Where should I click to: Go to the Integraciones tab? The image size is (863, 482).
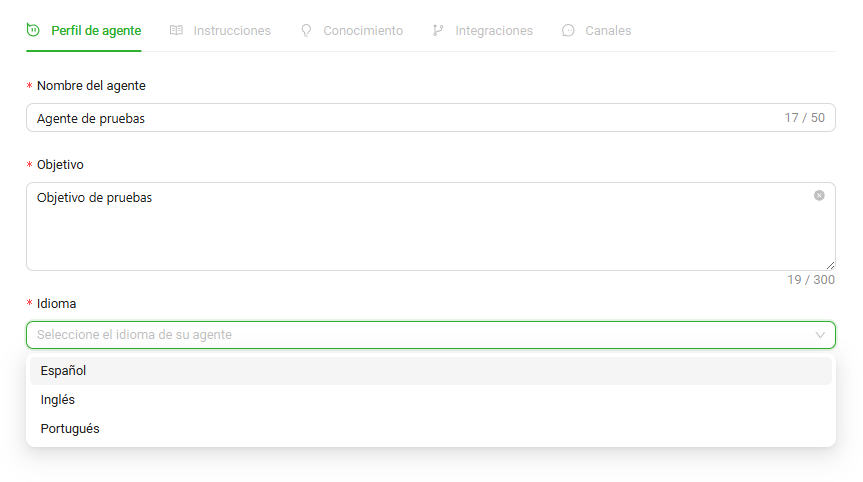[x=494, y=31]
